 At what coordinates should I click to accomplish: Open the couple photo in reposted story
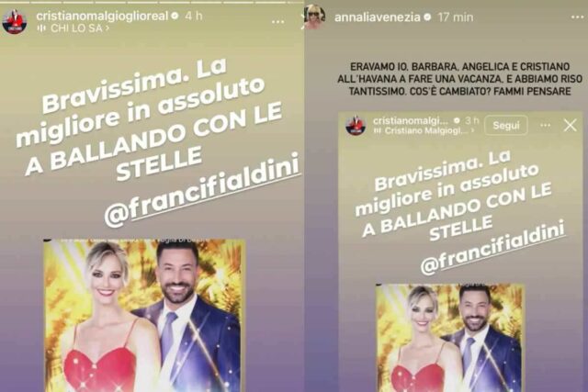click(x=449, y=338)
